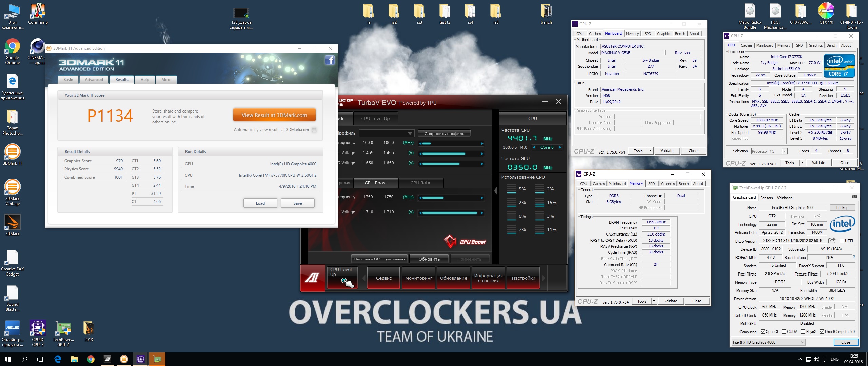This screenshot has width=868, height=366.
Task: Toggle the OpenCL checkbox in GPU-Z
Action: tap(763, 332)
